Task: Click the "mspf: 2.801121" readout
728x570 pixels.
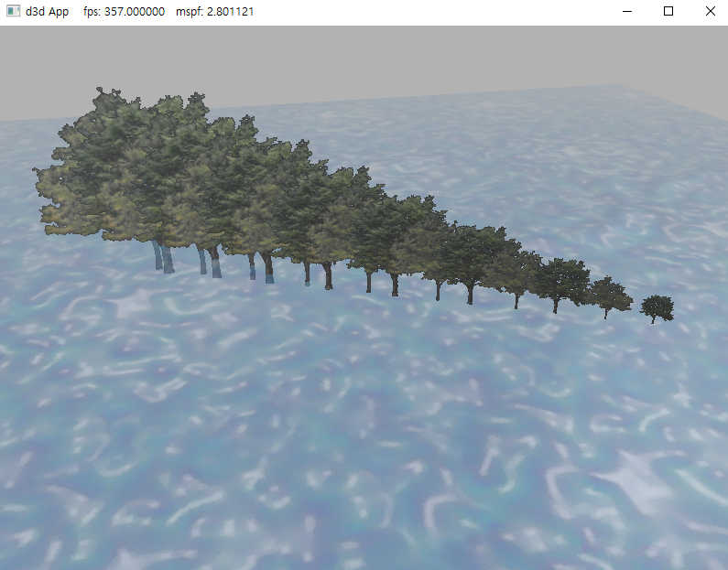Action: coord(215,12)
